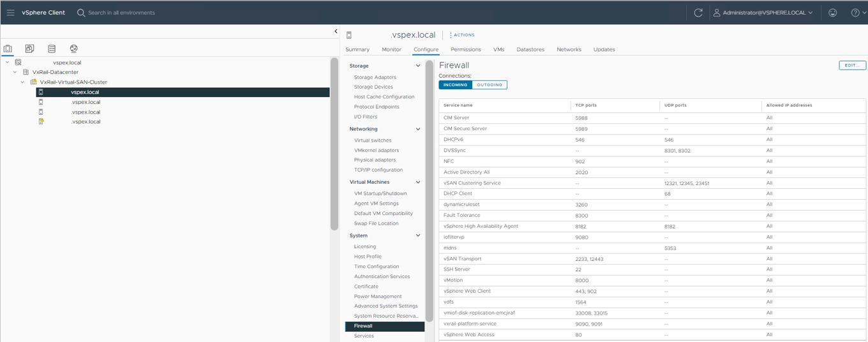
Task: Collapse the navigator pane arrow
Action: 336,31
